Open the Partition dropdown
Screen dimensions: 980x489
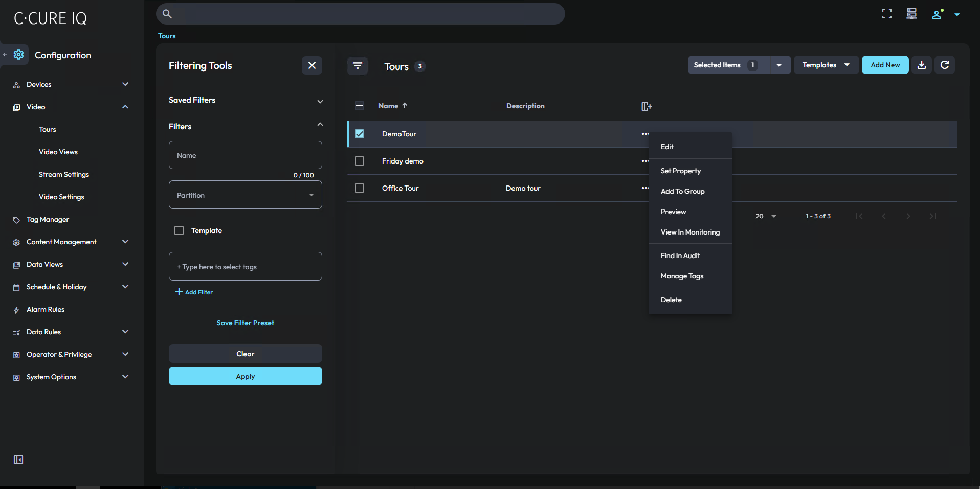pos(246,195)
